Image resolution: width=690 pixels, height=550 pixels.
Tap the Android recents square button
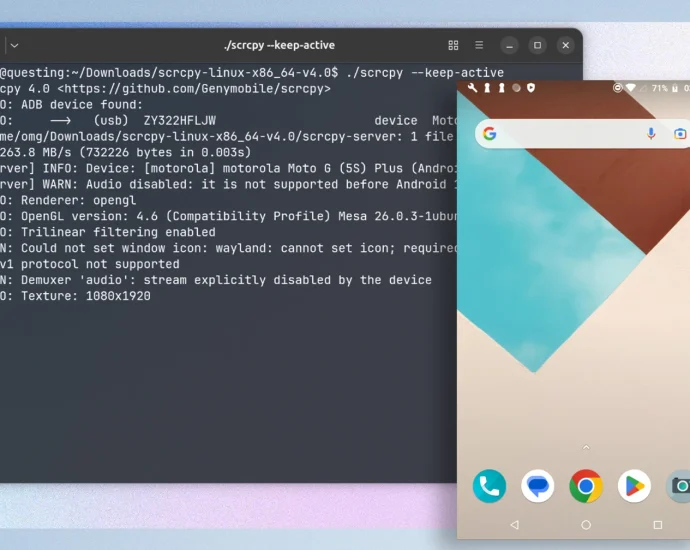(x=658, y=525)
